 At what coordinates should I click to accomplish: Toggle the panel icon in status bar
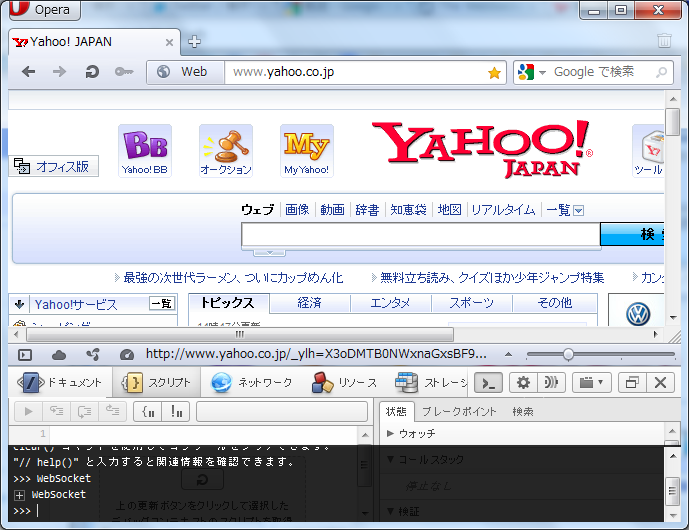[x=25, y=355]
